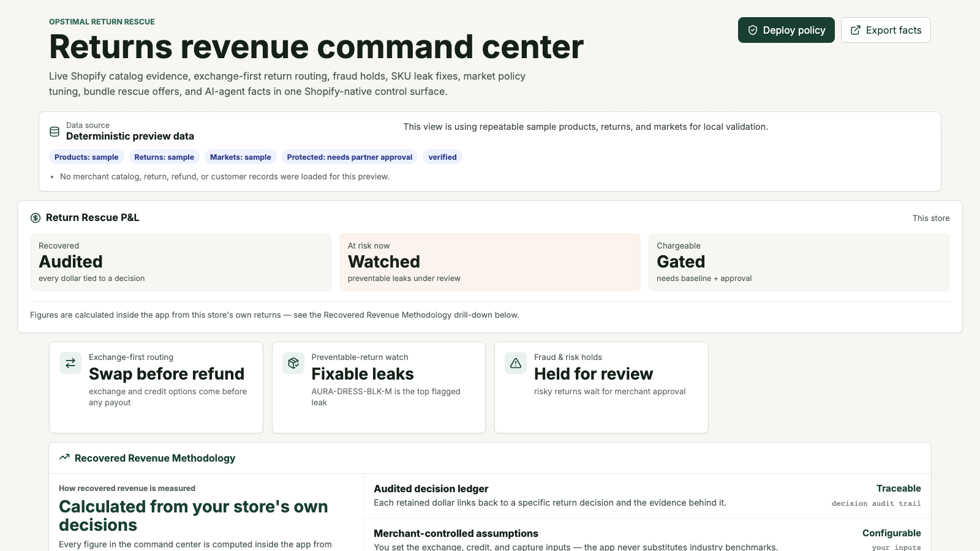Select the 'verified' badge
Screen dimensions: 980x551
[x=443, y=157]
